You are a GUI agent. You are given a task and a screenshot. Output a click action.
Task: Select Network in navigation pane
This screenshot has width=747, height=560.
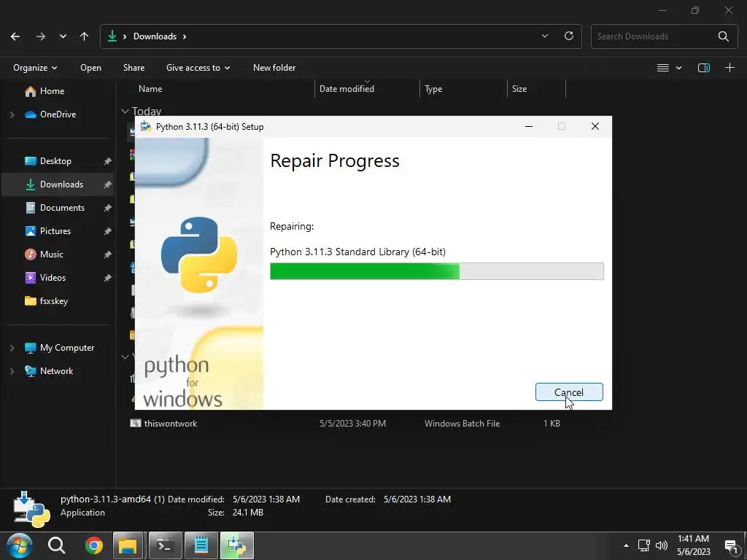[x=56, y=371]
